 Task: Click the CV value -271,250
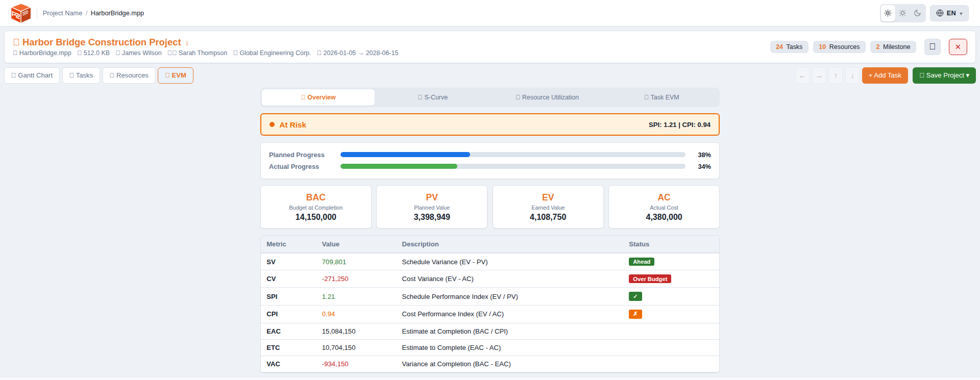pos(335,279)
